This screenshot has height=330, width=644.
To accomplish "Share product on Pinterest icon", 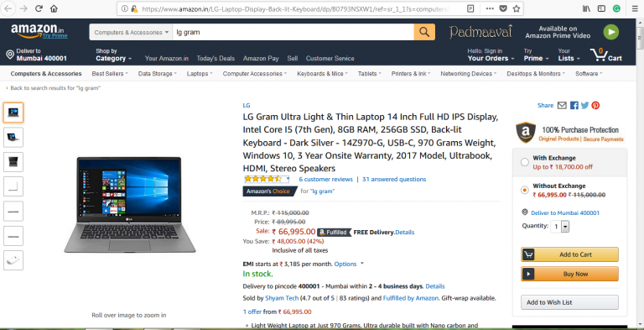I will click(595, 105).
